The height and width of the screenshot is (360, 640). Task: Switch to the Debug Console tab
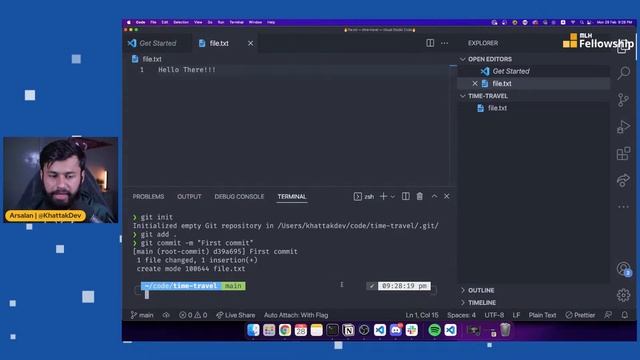click(x=239, y=196)
